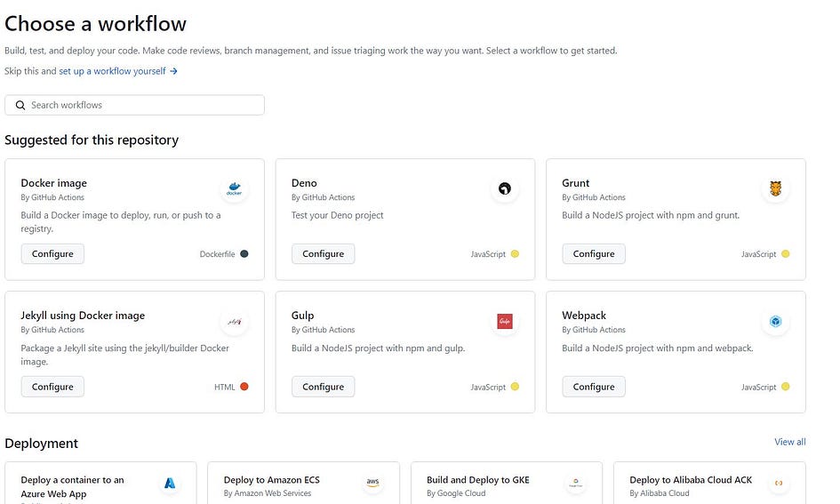Click Build and Deploy to GKE title
The height and width of the screenshot is (504, 840).
tap(478, 480)
